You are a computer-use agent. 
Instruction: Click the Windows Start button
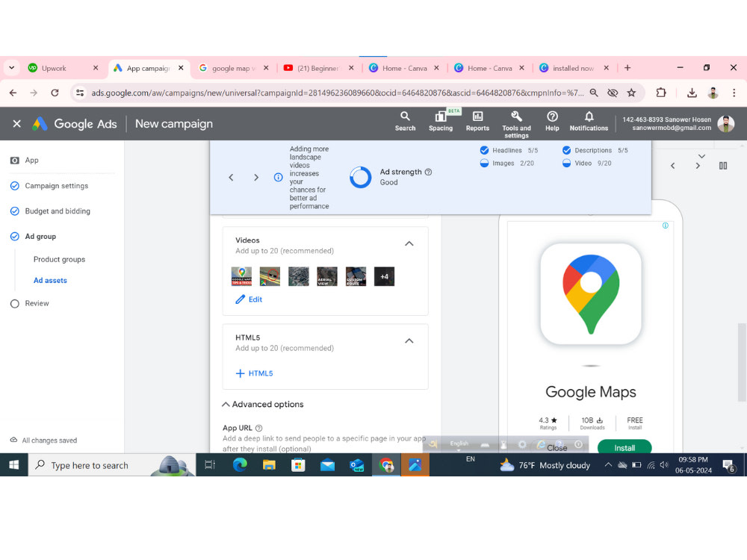[x=13, y=464]
